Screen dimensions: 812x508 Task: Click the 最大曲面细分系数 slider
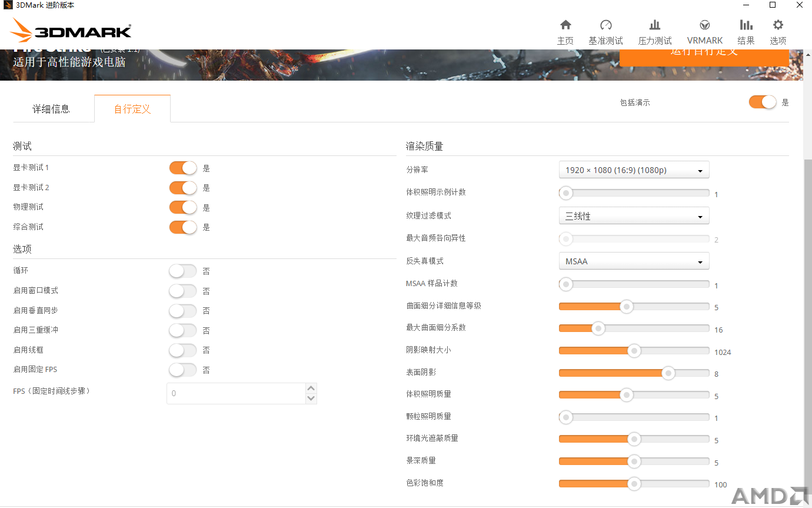634,328
